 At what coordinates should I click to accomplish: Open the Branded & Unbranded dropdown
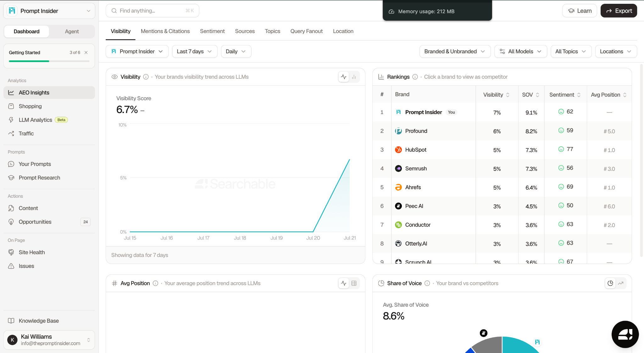pyautogui.click(x=455, y=51)
